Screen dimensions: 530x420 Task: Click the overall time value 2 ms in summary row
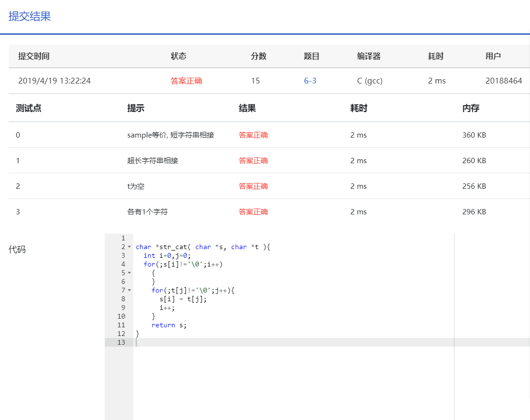[x=437, y=81]
